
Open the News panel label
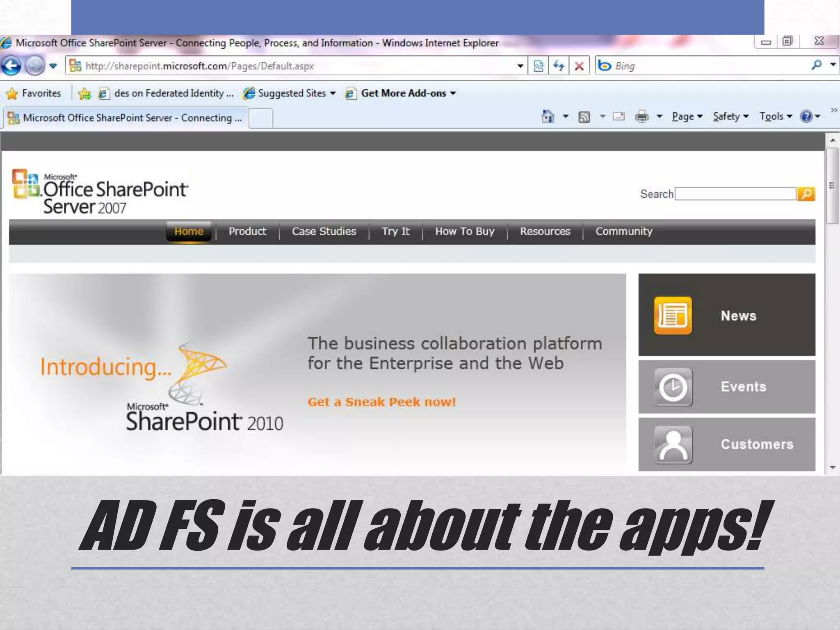click(x=738, y=316)
